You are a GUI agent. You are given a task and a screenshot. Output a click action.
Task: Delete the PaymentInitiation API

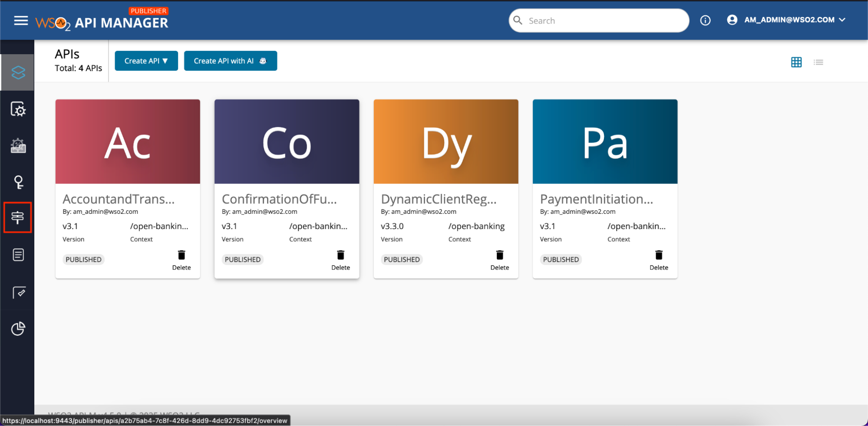pos(659,260)
